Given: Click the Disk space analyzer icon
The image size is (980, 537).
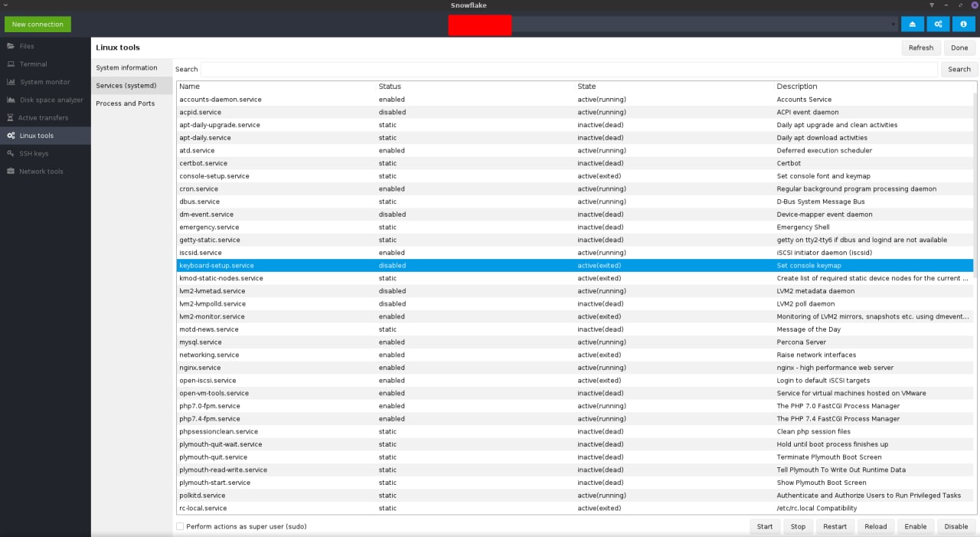Looking at the screenshot, I should tap(11, 100).
